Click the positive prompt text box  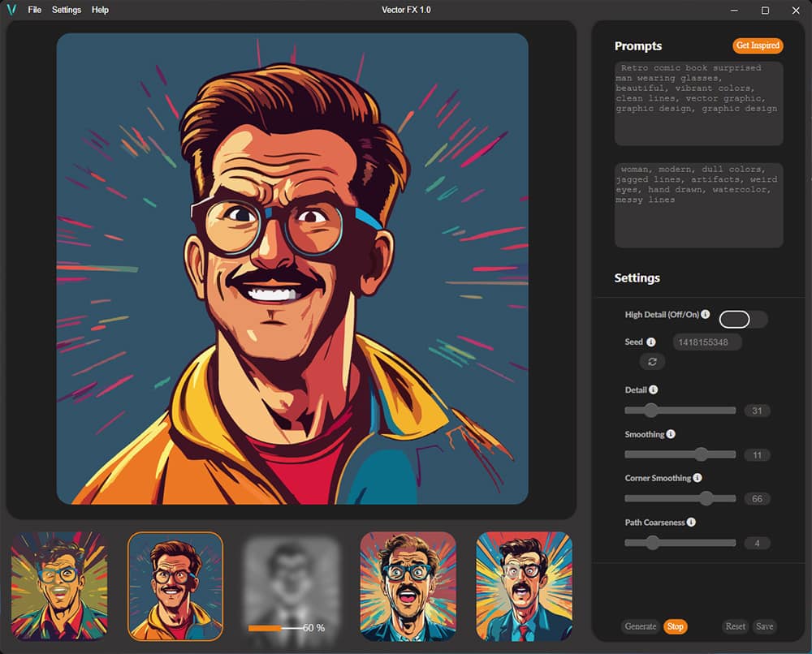click(698, 103)
